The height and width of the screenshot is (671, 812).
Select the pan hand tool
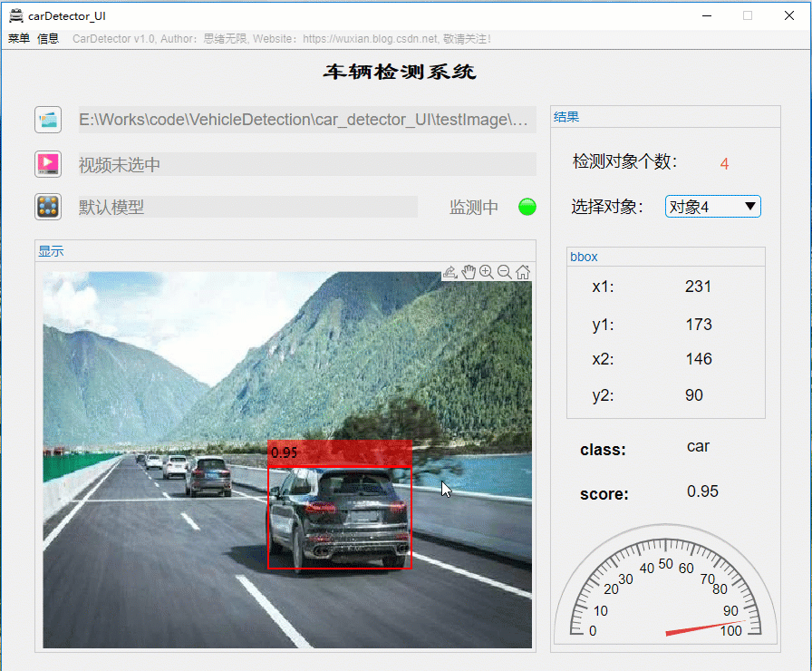click(469, 272)
